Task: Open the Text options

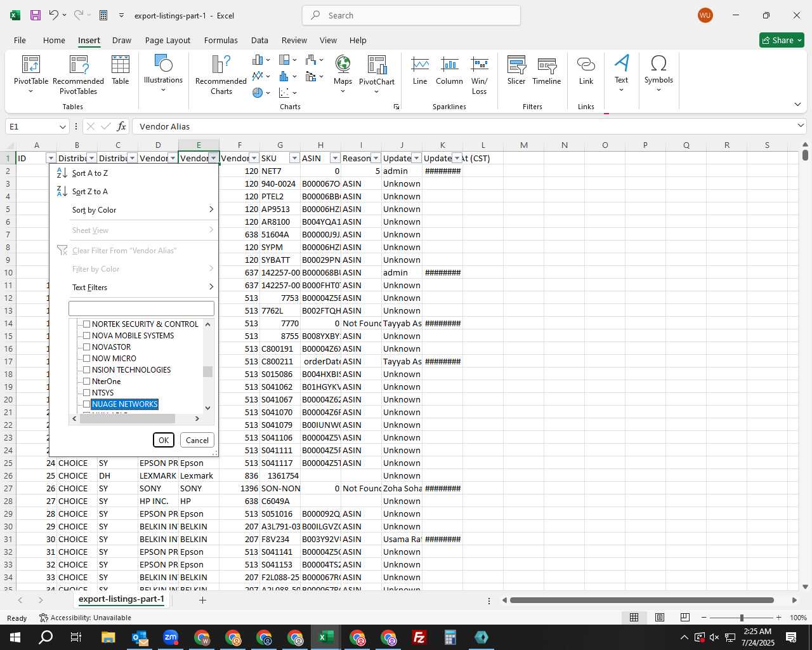Action: click(x=621, y=73)
